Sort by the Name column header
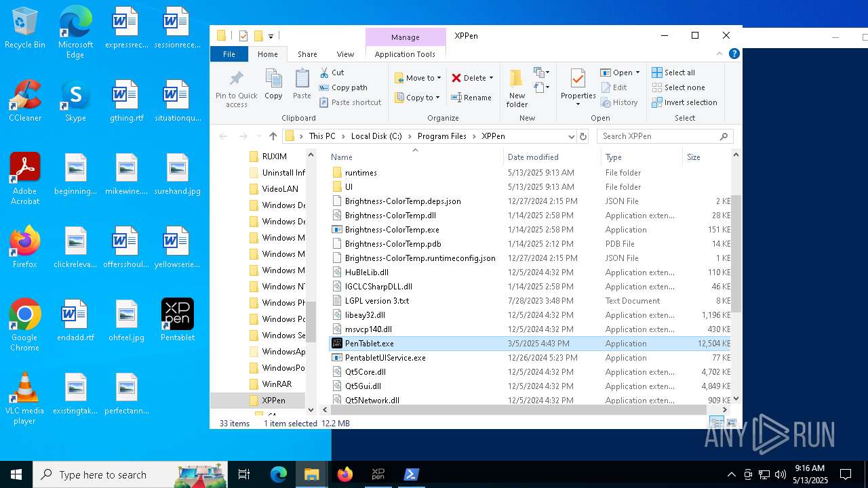Viewport: 868px width, 488px height. [415, 157]
